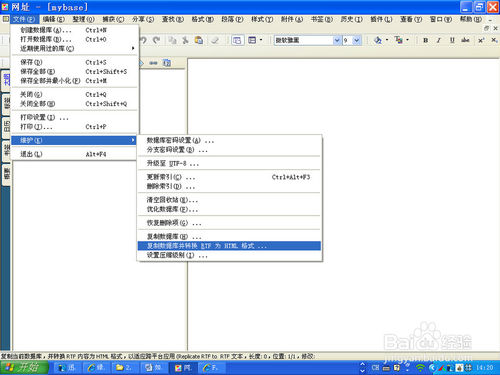Select 退出 (Alt+F4) menu item

pos(75,154)
